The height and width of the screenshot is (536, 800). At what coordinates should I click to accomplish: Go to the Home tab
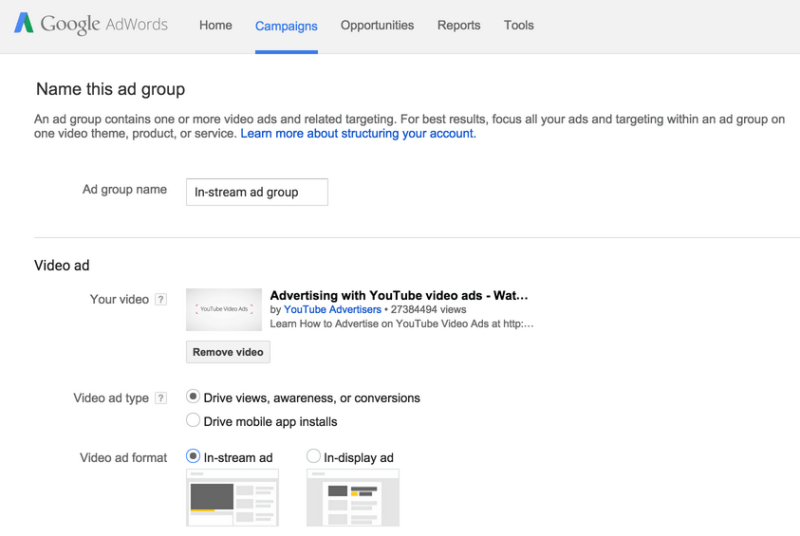point(215,25)
